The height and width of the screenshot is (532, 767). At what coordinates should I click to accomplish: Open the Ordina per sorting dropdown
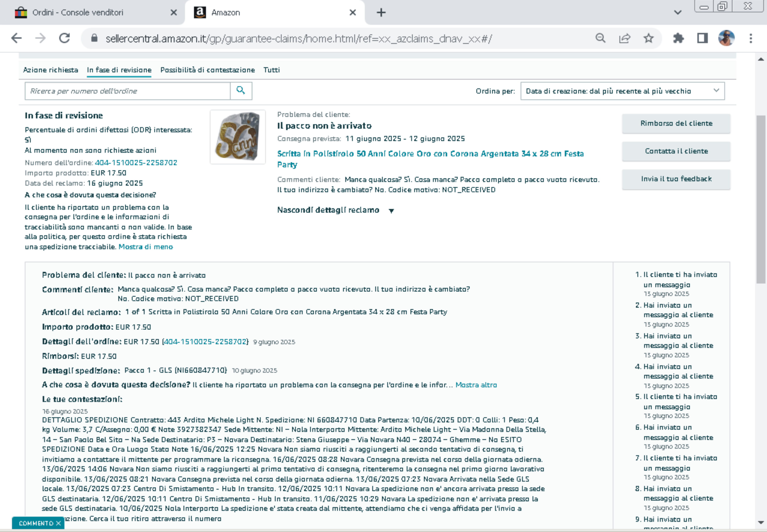[x=622, y=91]
